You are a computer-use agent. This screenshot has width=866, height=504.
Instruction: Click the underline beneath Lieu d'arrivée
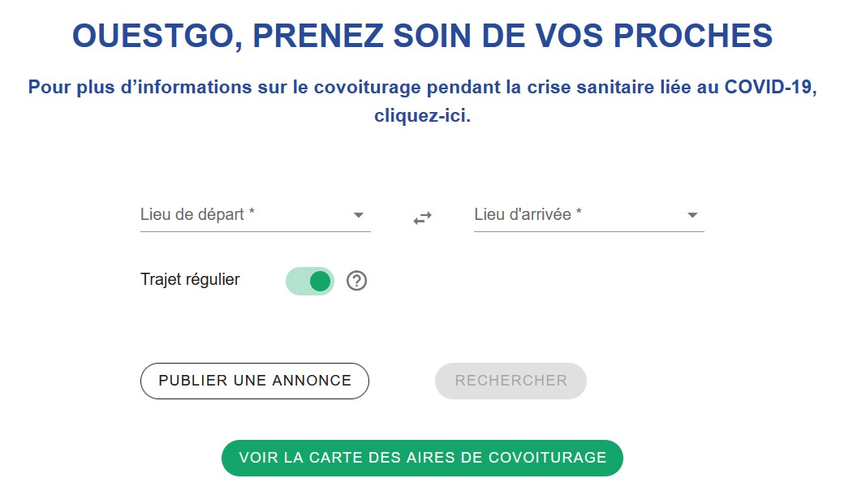(588, 231)
